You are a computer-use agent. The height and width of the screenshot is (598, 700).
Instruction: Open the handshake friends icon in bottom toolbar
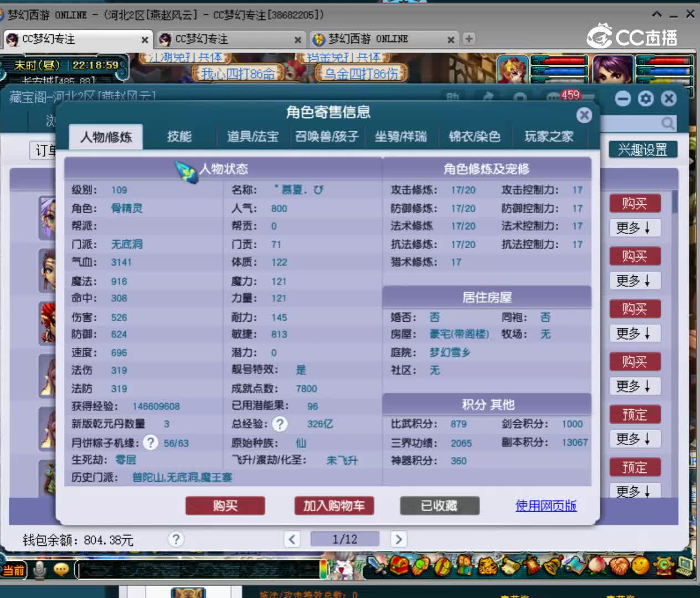[x=619, y=566]
